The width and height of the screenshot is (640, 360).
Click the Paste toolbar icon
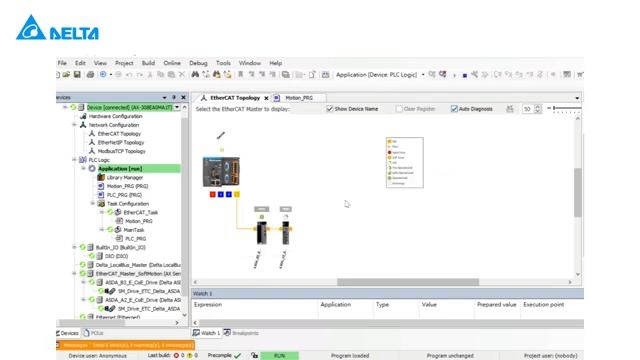(x=171, y=75)
